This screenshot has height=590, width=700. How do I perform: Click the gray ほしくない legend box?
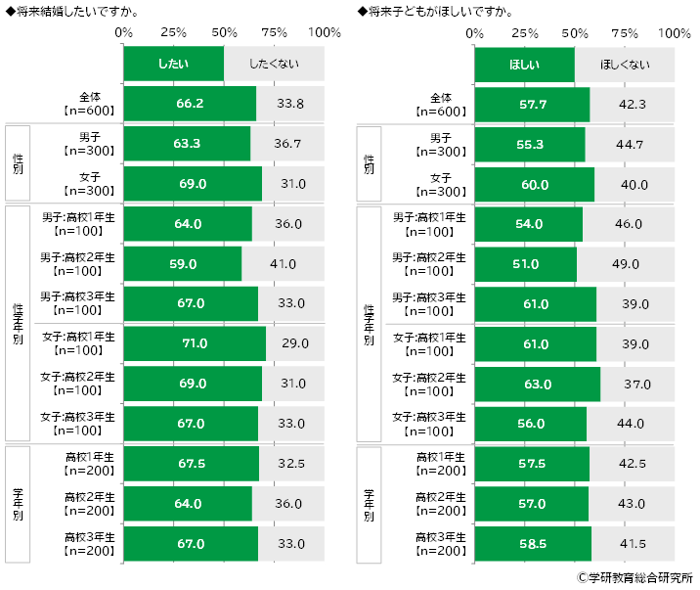pyautogui.click(x=625, y=64)
